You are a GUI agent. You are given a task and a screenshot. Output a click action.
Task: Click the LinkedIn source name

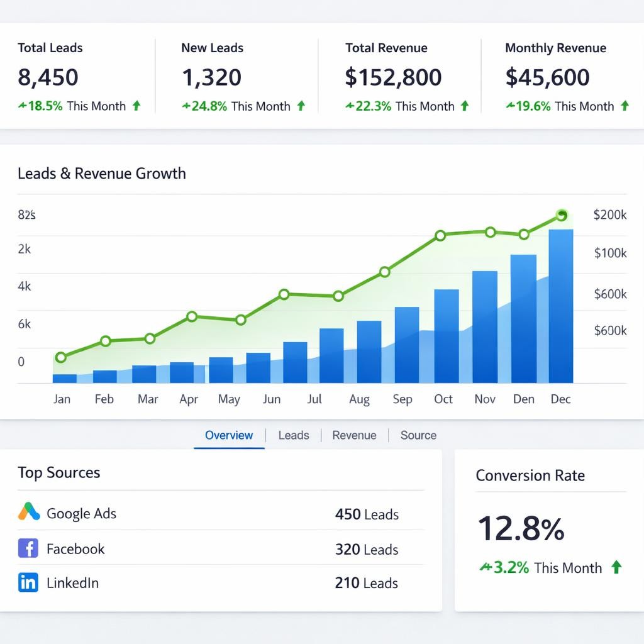pos(73,583)
